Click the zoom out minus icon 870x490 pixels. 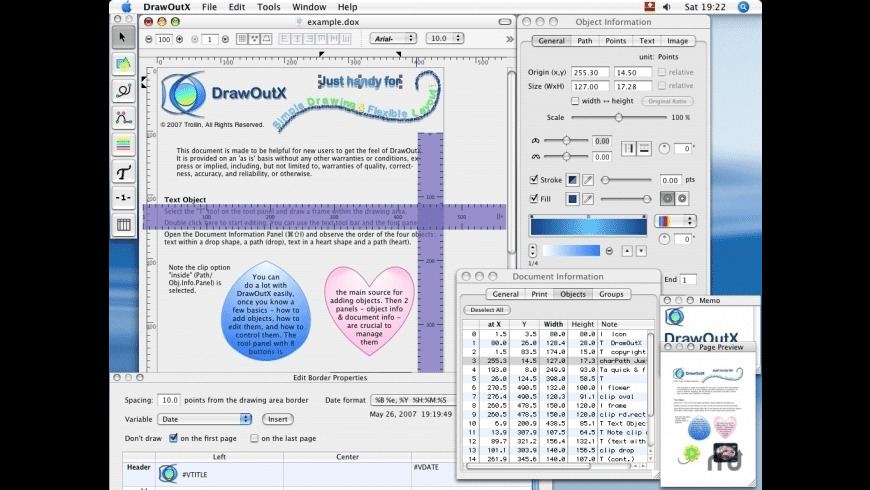coord(149,39)
